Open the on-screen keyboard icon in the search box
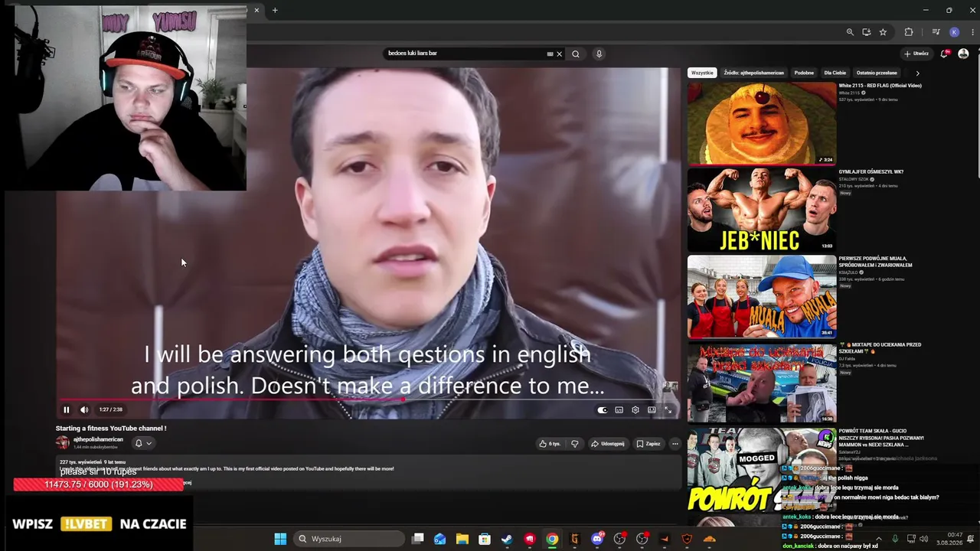 click(550, 54)
